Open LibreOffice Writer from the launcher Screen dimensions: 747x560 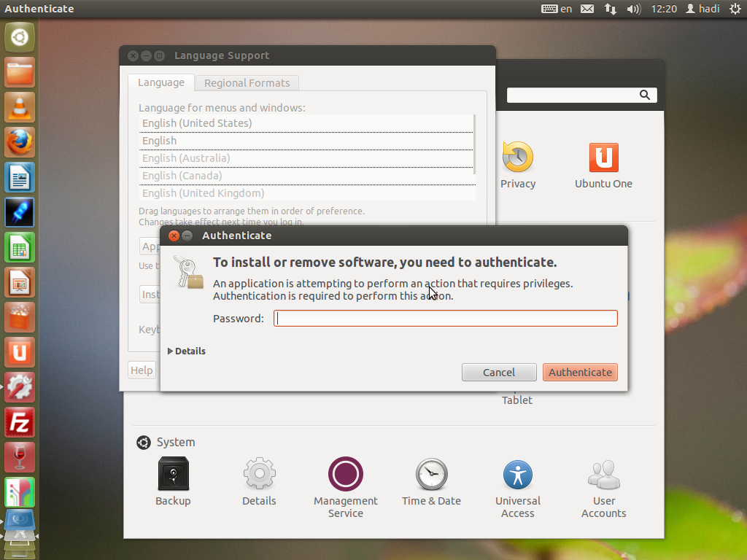point(20,177)
